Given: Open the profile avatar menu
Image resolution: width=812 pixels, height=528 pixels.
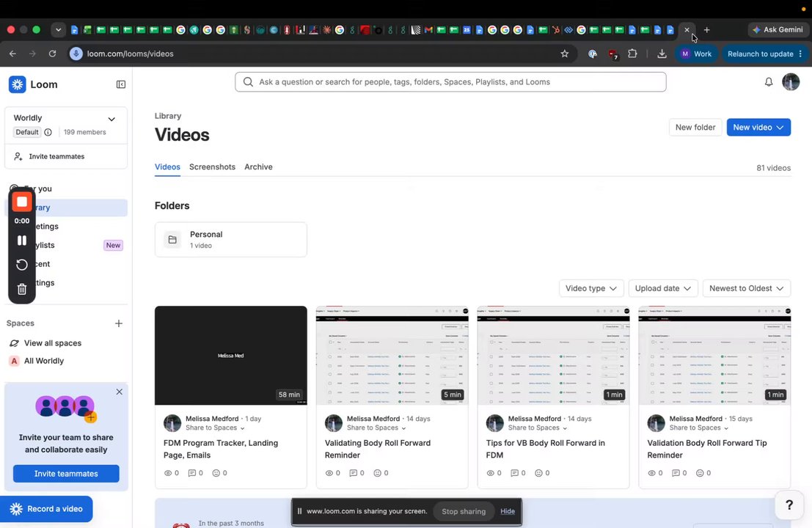Looking at the screenshot, I should [790, 82].
